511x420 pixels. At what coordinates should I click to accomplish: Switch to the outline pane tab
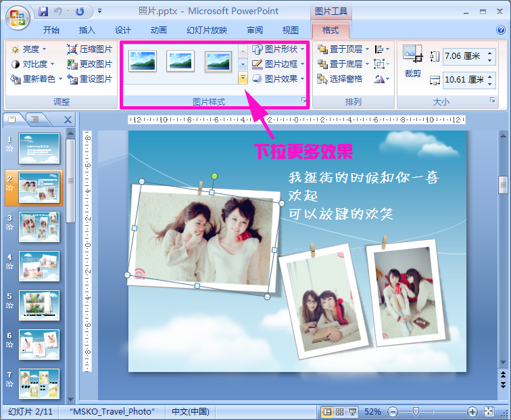(35, 120)
